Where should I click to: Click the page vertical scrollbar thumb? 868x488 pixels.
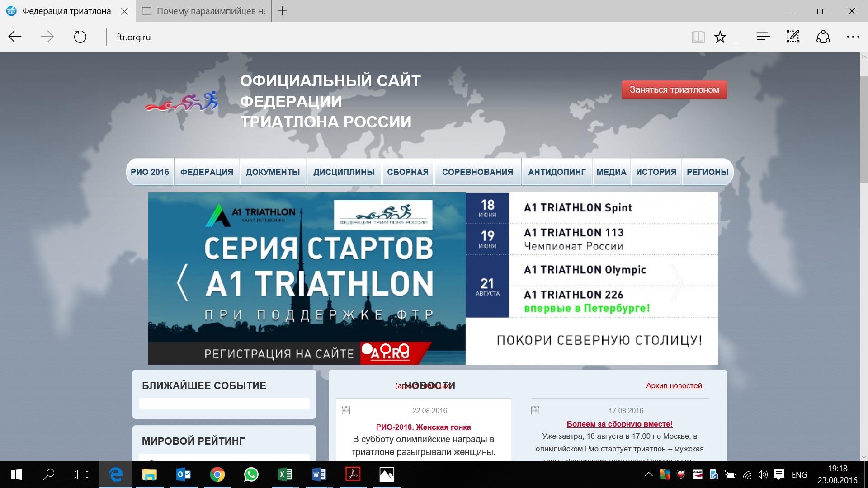864,129
